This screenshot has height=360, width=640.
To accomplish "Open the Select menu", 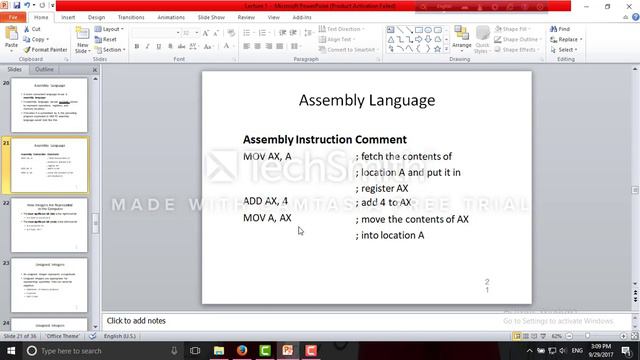I will [564, 49].
